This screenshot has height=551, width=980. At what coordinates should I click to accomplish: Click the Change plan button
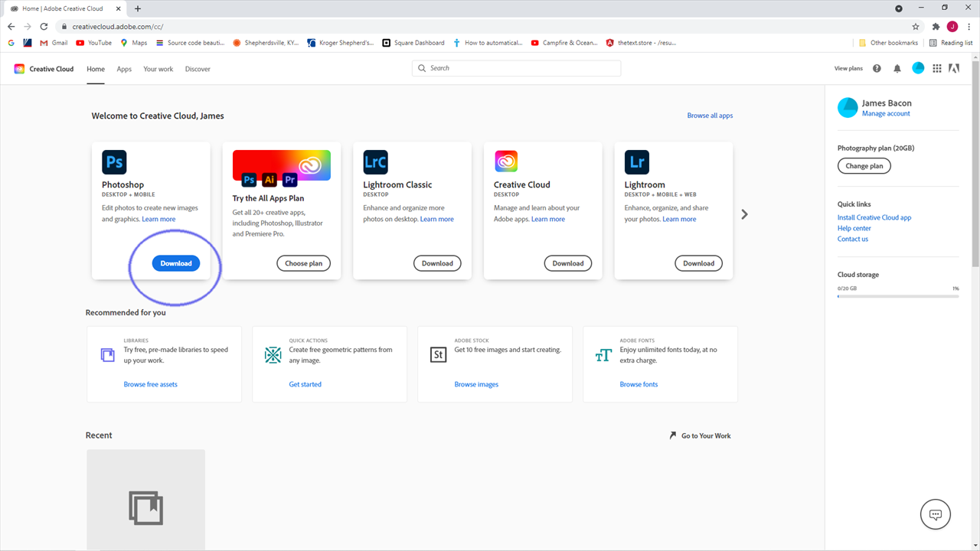tap(864, 166)
